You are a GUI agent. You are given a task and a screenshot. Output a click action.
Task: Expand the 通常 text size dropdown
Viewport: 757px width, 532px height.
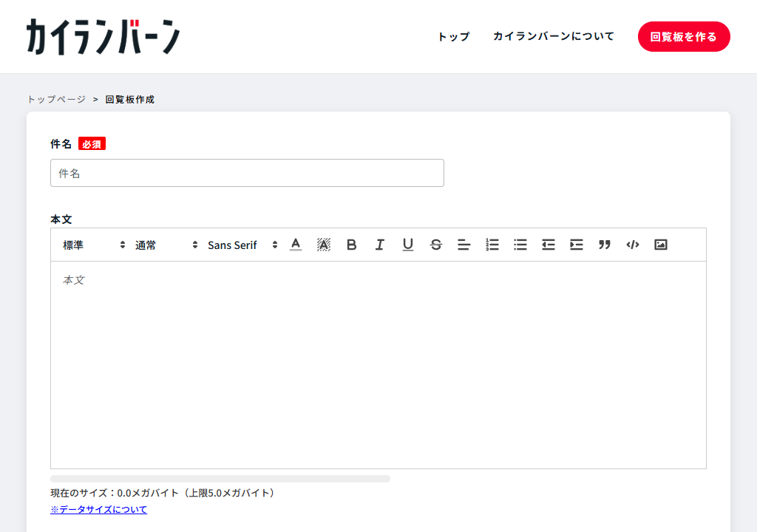point(166,245)
